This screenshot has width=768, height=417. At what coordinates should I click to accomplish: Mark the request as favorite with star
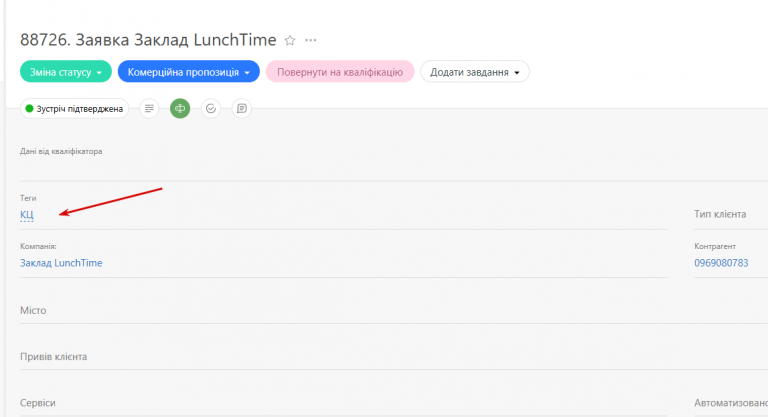pos(290,40)
